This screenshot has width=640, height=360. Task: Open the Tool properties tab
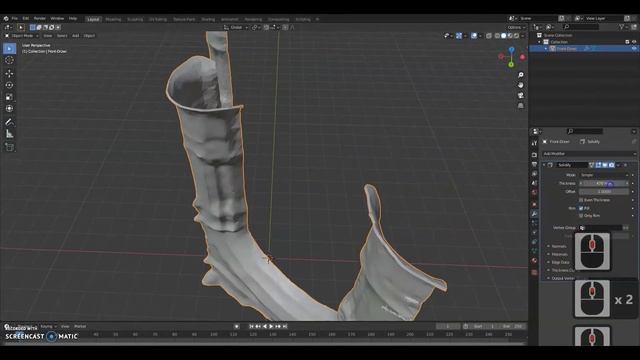(x=534, y=144)
